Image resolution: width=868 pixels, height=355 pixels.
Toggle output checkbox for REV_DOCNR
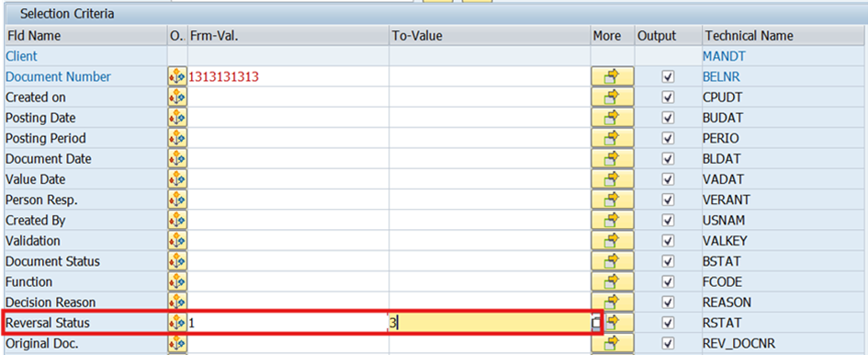(668, 343)
